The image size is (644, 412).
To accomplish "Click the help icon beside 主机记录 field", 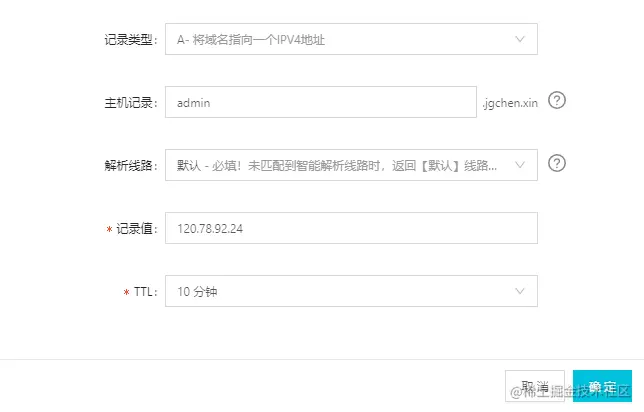I will point(557,100).
